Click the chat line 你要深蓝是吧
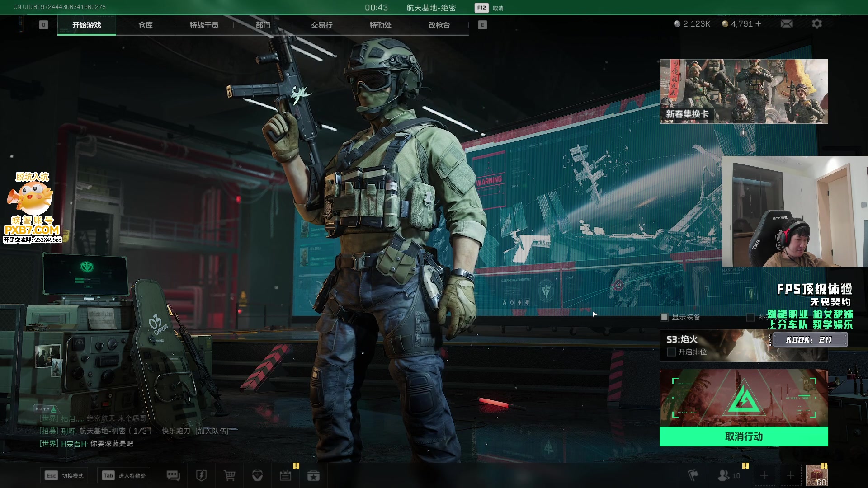 tap(112, 444)
